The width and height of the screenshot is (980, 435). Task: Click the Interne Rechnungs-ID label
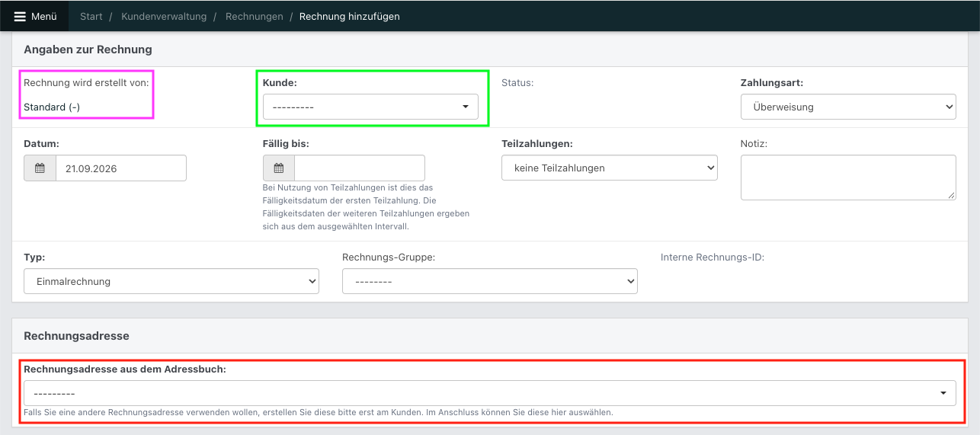(x=713, y=257)
